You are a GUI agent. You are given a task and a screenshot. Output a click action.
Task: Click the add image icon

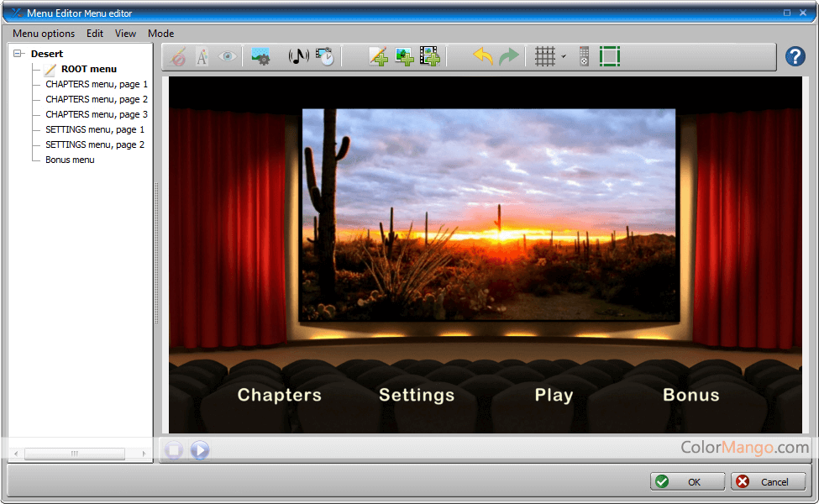[x=404, y=56]
